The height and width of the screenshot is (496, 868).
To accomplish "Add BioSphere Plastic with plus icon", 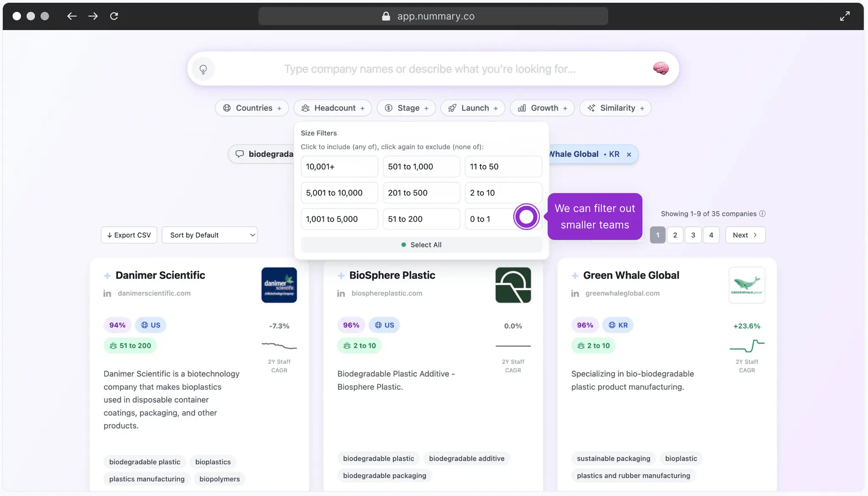I will 341,276.
